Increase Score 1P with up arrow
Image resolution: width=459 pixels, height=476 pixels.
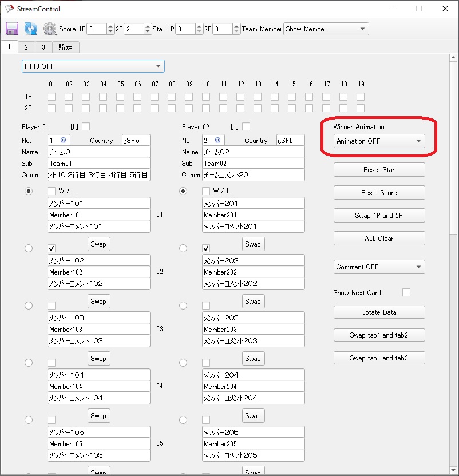pyautogui.click(x=110, y=26)
